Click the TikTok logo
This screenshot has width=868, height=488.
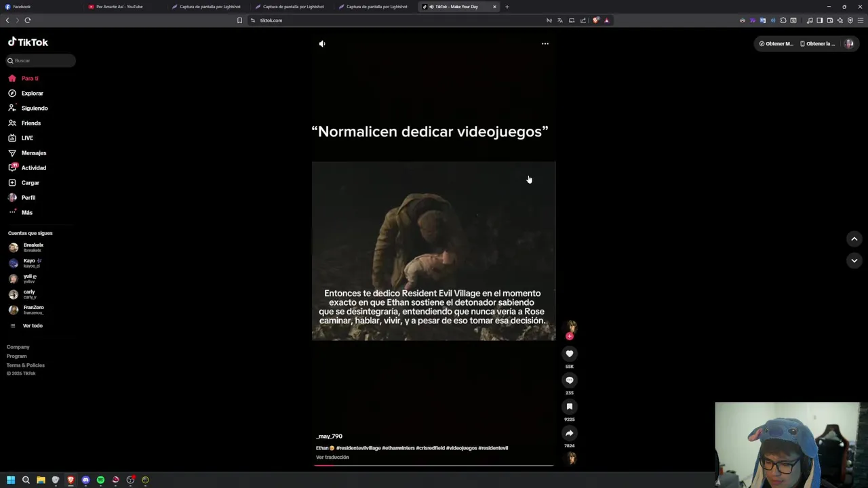[28, 42]
